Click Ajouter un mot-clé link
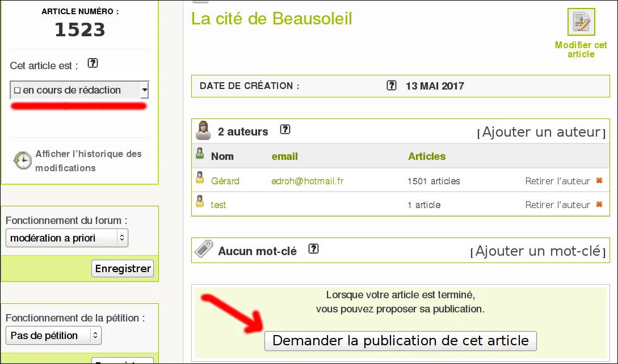This screenshot has width=618, height=364. [x=538, y=251]
